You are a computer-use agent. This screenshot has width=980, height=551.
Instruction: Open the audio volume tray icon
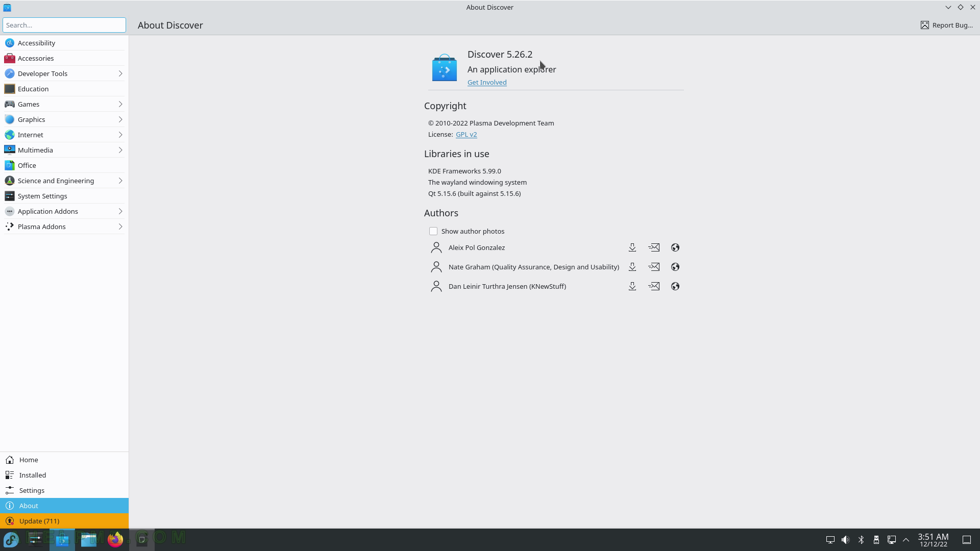[x=846, y=540]
